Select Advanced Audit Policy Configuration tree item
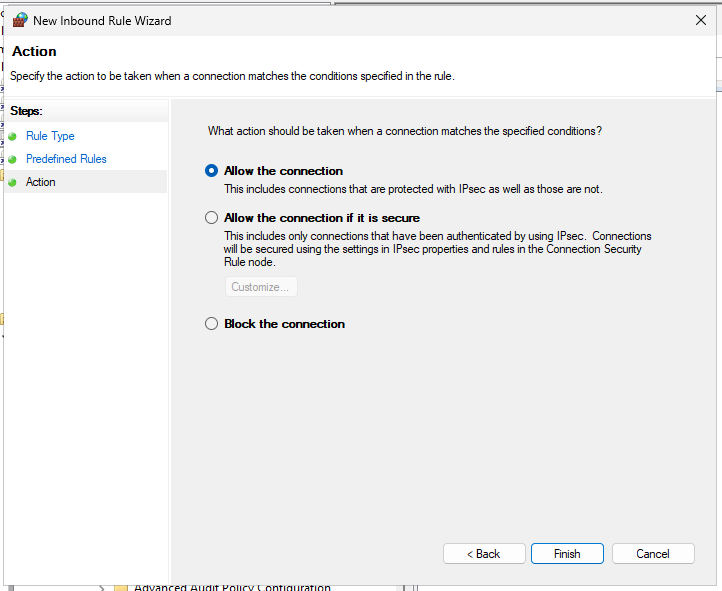Screen dimensions: 722x591 click(232, 587)
